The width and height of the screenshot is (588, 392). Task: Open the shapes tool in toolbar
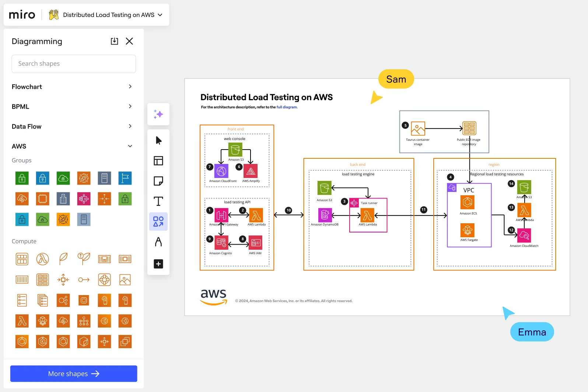tap(158, 221)
